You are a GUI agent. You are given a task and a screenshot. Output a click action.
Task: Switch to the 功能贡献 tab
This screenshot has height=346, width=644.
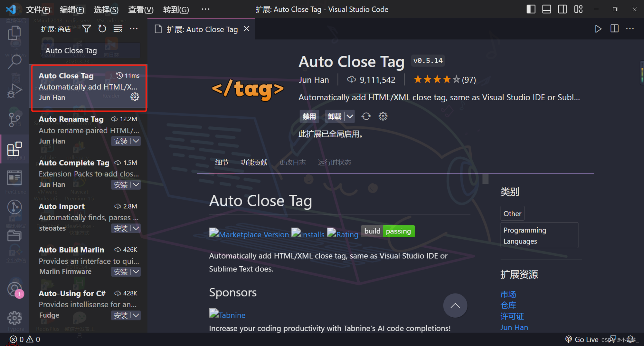[x=254, y=162]
